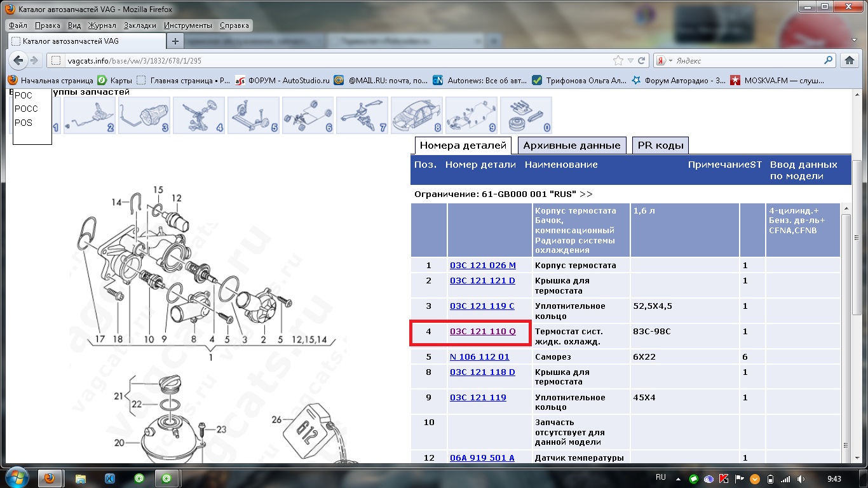This screenshot has width=868, height=488.
Task: Switch to the PR коды tab
Action: coord(660,146)
